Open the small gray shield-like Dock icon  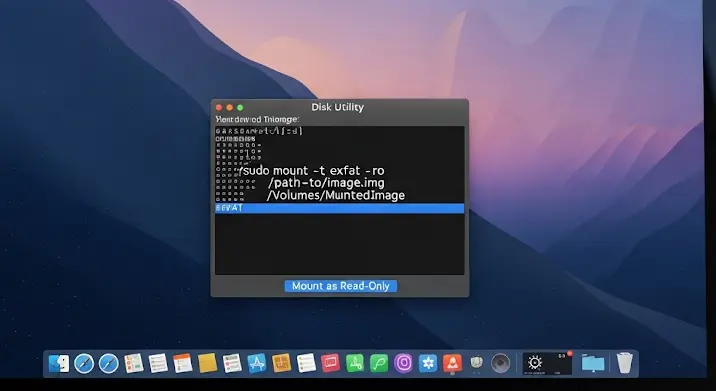[476, 363]
